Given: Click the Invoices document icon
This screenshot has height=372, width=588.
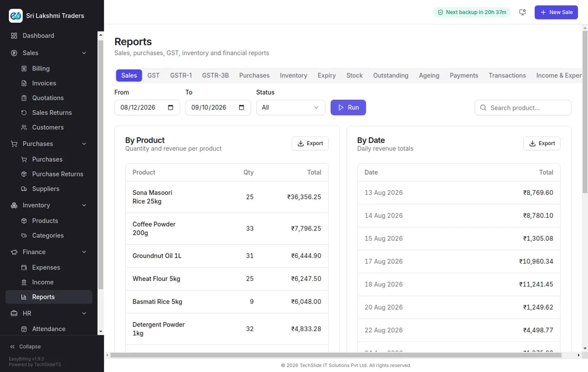Looking at the screenshot, I should pyautogui.click(x=24, y=83).
